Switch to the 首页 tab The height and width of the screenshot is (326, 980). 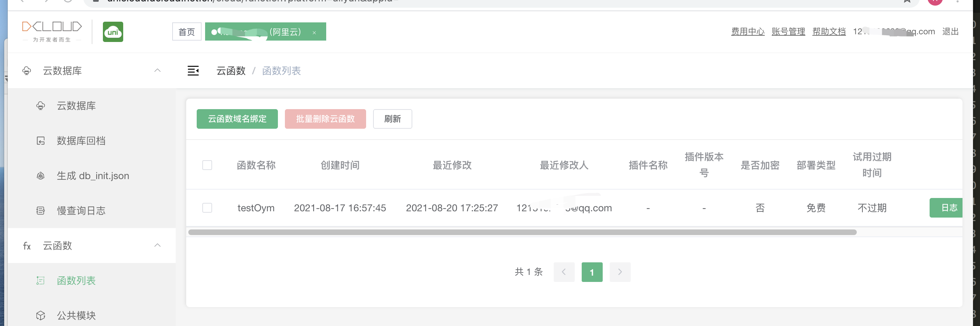coord(187,31)
